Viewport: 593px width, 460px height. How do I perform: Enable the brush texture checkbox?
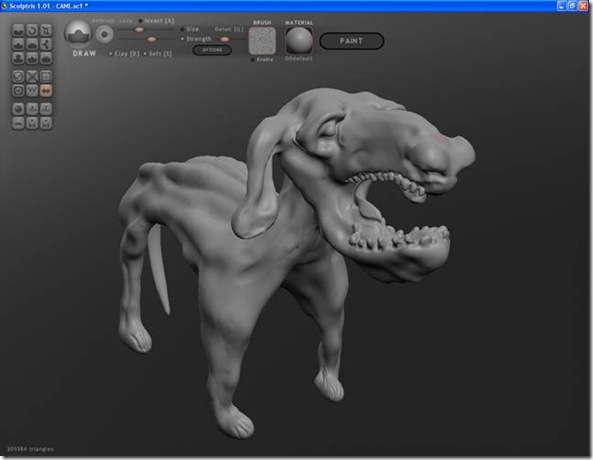[x=252, y=60]
